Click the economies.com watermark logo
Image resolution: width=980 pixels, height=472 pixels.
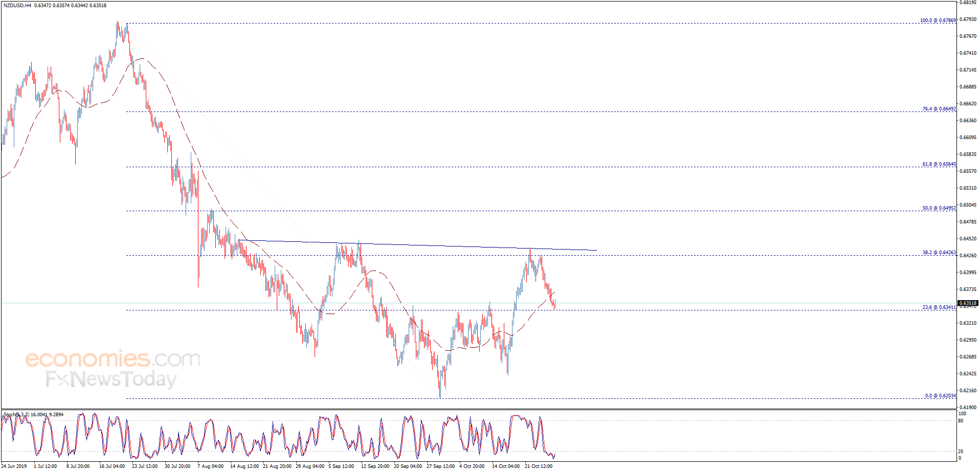[x=113, y=359]
